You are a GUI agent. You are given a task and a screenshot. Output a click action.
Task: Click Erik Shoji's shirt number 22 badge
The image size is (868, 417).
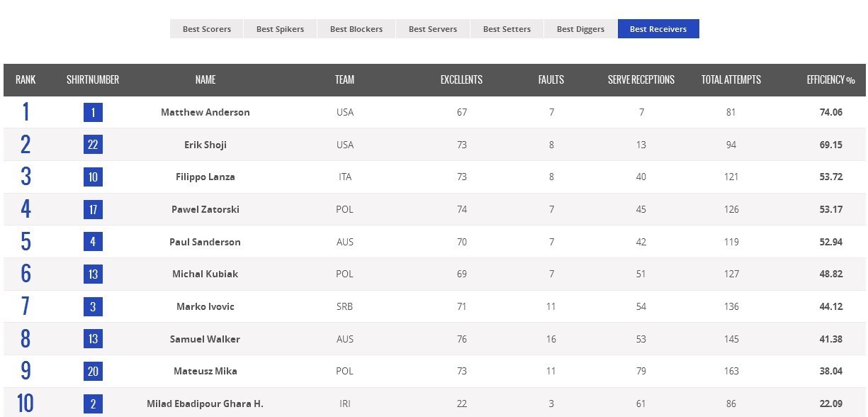(x=93, y=145)
